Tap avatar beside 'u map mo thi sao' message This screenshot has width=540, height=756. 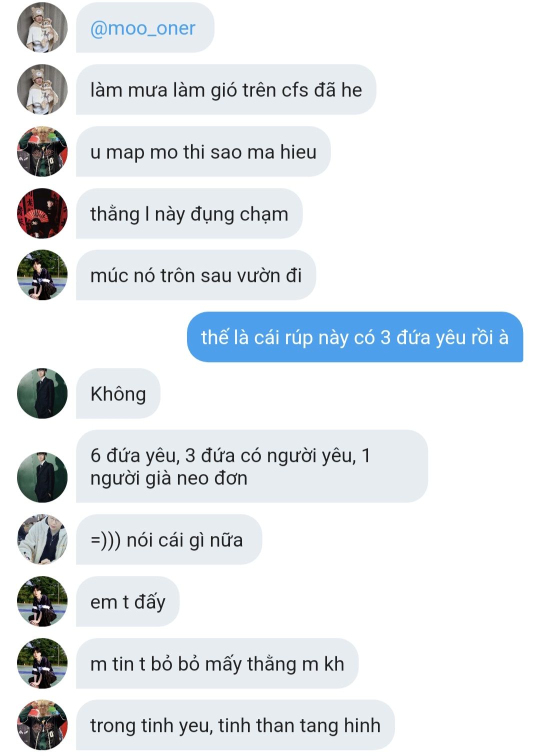click(x=42, y=151)
